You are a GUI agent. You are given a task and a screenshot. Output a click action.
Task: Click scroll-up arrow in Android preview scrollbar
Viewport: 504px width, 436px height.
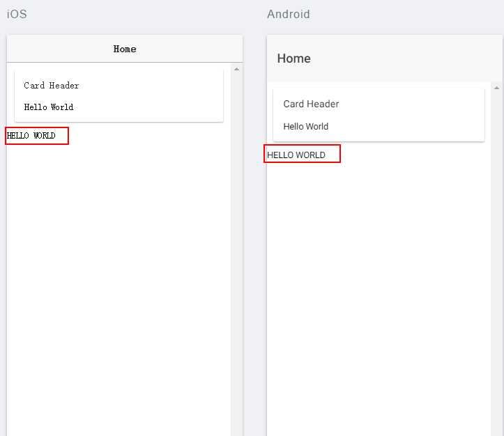(496, 88)
